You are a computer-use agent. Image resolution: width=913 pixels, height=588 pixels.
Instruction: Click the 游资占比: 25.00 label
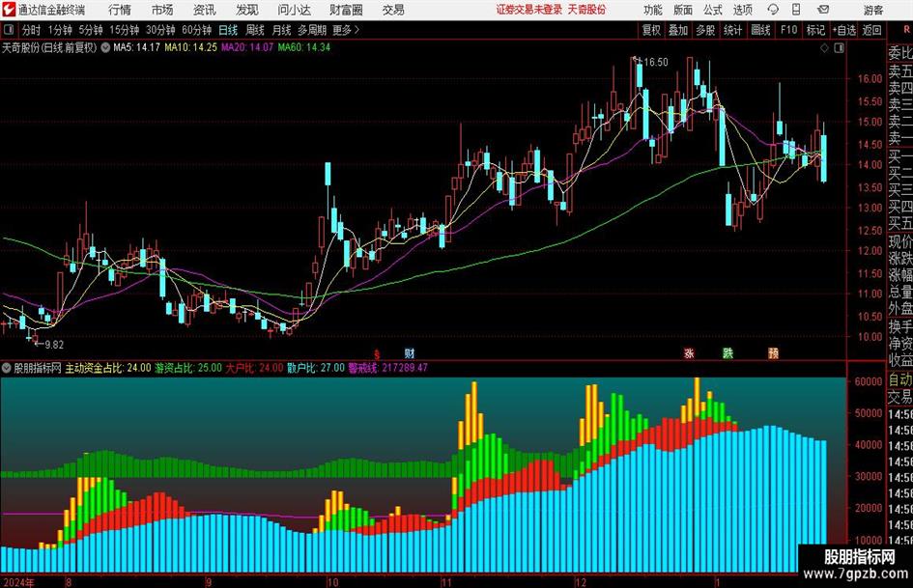click(x=188, y=368)
